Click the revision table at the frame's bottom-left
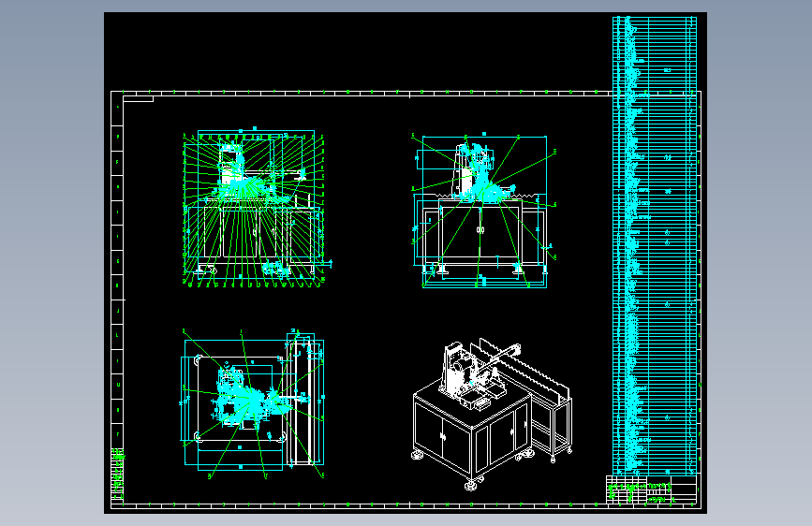The width and height of the screenshot is (812, 526). 118,475
